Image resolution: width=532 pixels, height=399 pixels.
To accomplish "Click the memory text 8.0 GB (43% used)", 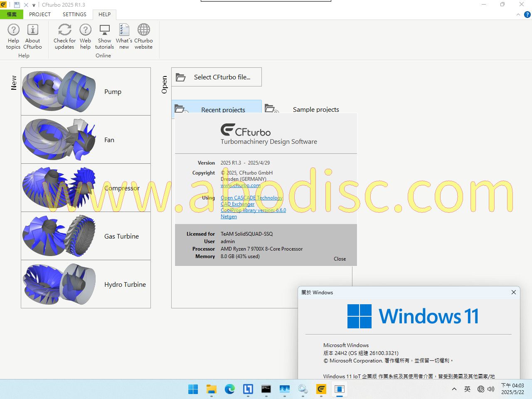I will pos(240,256).
